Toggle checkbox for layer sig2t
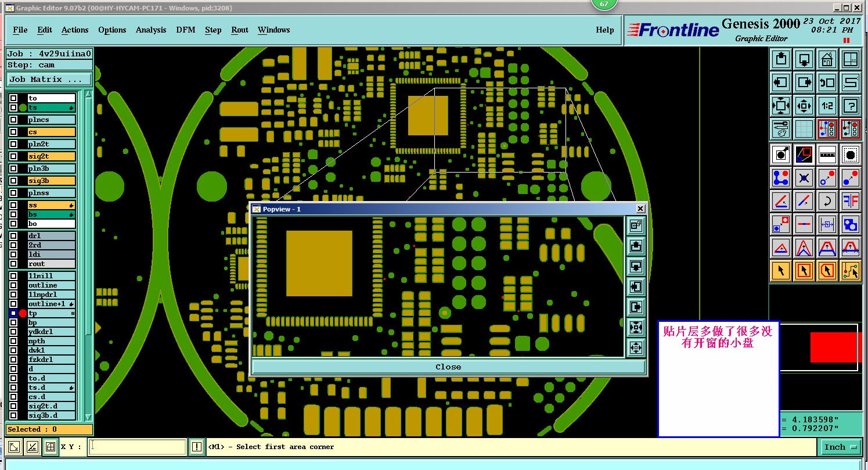868x470 pixels. 13,156
